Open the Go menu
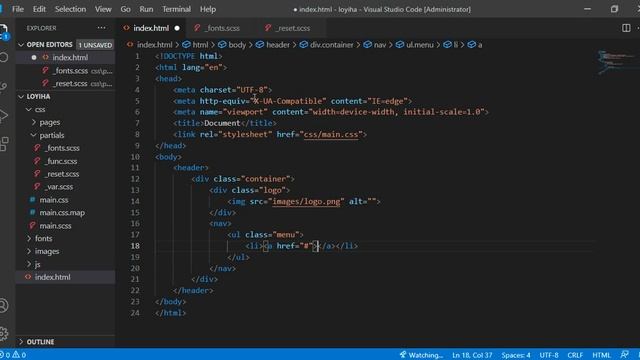Viewport: 640px width, 360px height. pyautogui.click(x=125, y=9)
